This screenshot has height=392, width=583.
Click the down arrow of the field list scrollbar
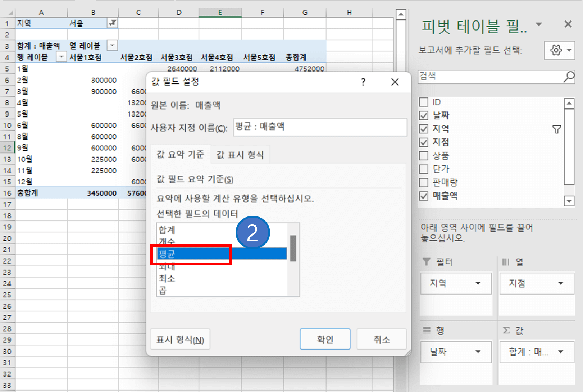coord(569,201)
